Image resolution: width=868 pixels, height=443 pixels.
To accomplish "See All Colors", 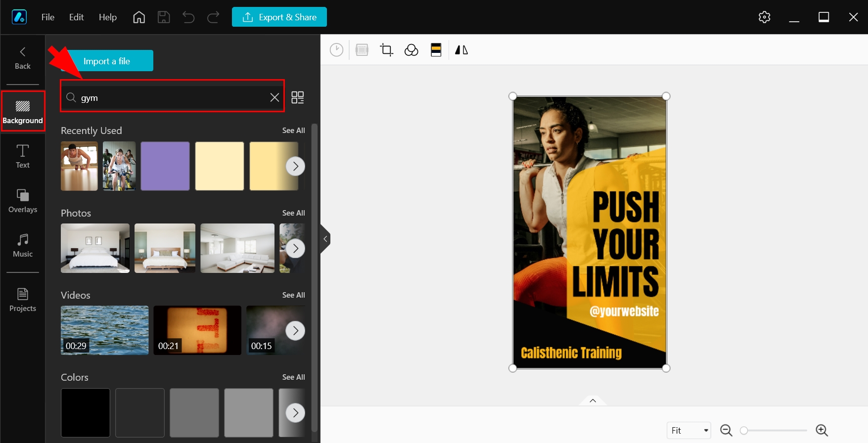I will pyautogui.click(x=293, y=377).
